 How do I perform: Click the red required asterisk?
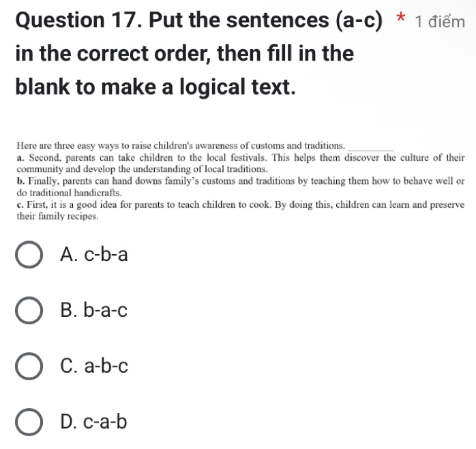401,17
